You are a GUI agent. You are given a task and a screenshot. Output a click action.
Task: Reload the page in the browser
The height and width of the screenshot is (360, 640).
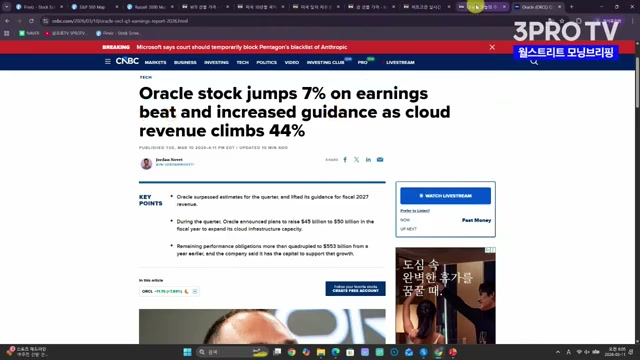(x=31, y=21)
